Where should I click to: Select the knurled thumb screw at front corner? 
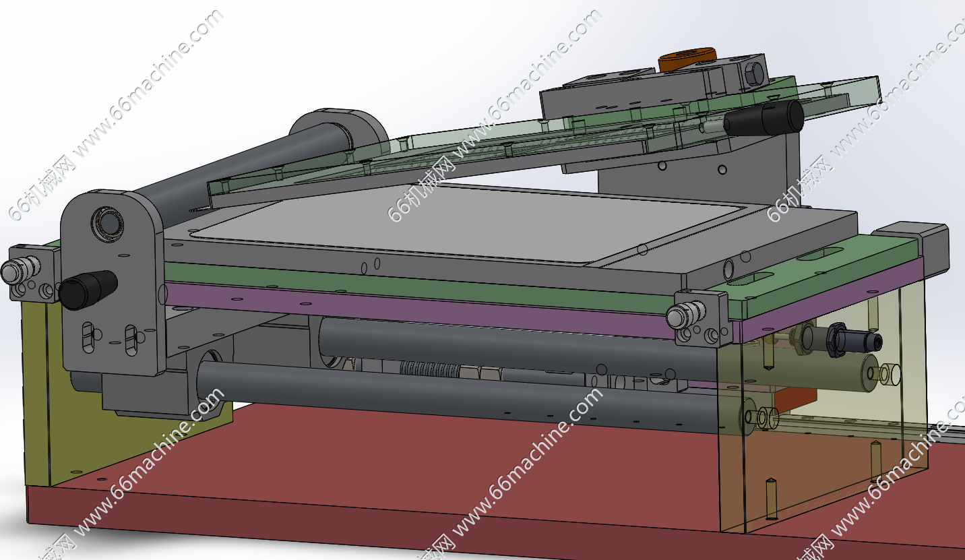[x=685, y=314]
